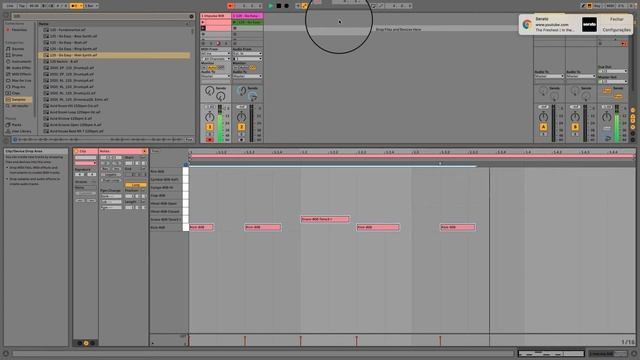Open the Cue Out dropdown
Screen dimensions: 640x360
pos(613,71)
